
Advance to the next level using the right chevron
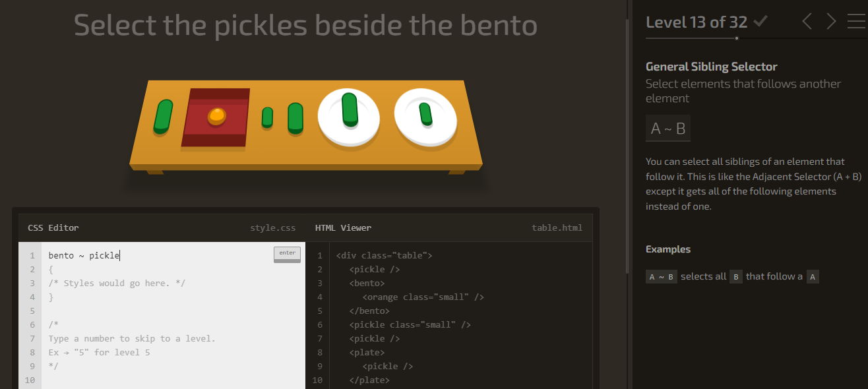click(830, 21)
